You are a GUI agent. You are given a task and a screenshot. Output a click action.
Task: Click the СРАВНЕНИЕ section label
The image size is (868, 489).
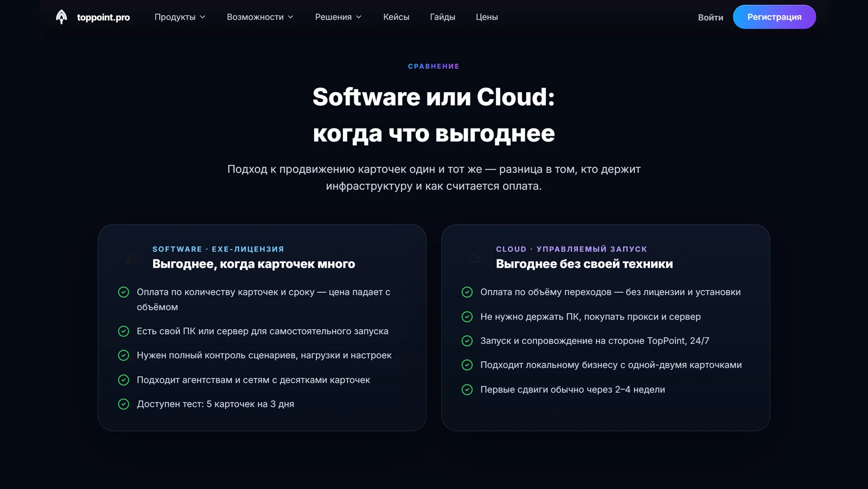(434, 66)
